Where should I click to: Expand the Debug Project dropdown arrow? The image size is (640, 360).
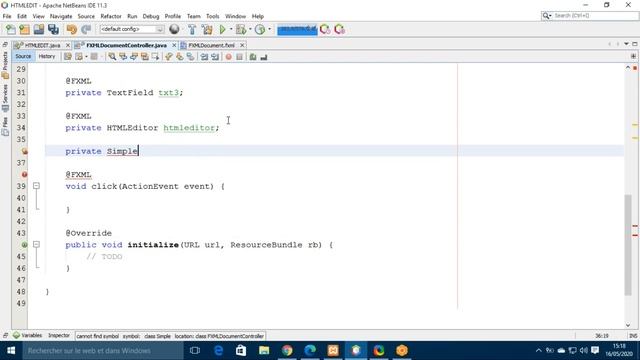coord(250,29)
